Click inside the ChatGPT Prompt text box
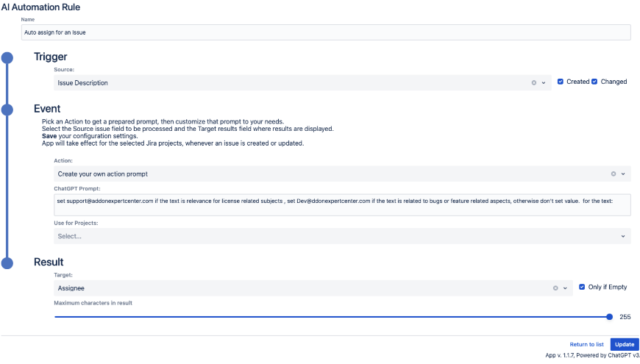640x364 pixels. pos(342,204)
